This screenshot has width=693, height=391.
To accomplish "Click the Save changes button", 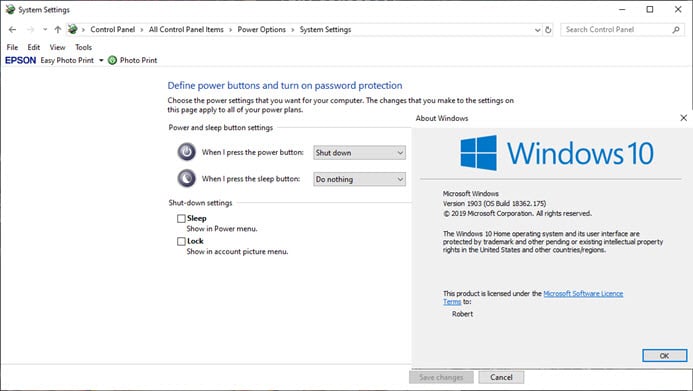I will (441, 377).
